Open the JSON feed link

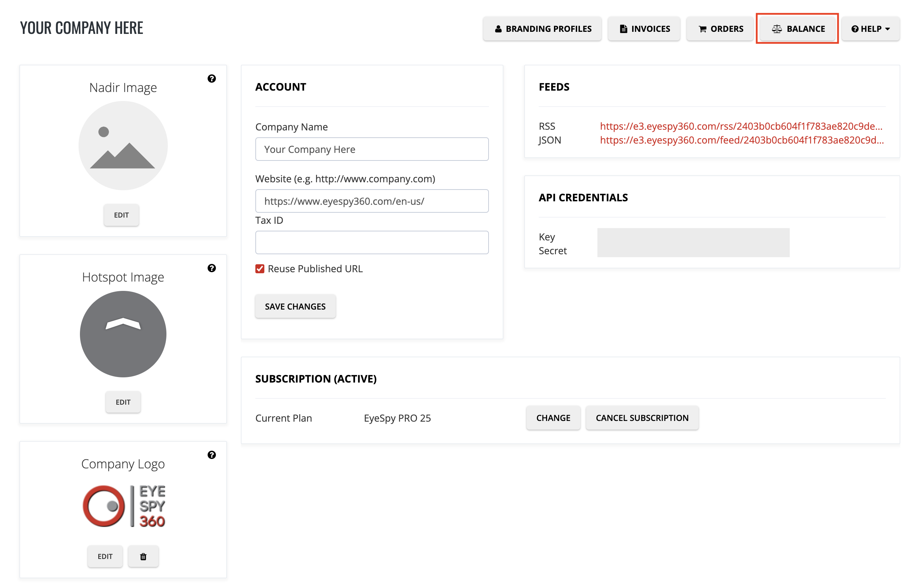(742, 140)
